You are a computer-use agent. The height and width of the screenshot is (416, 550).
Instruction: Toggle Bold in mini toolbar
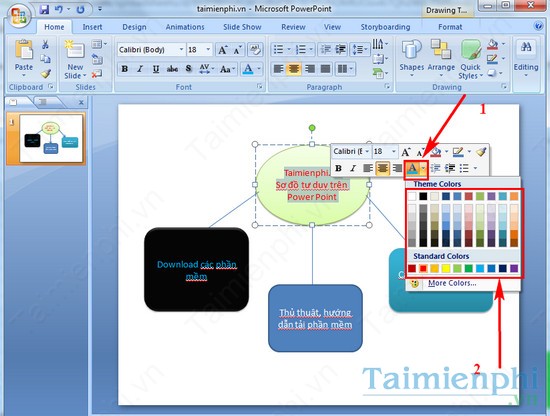coord(338,169)
